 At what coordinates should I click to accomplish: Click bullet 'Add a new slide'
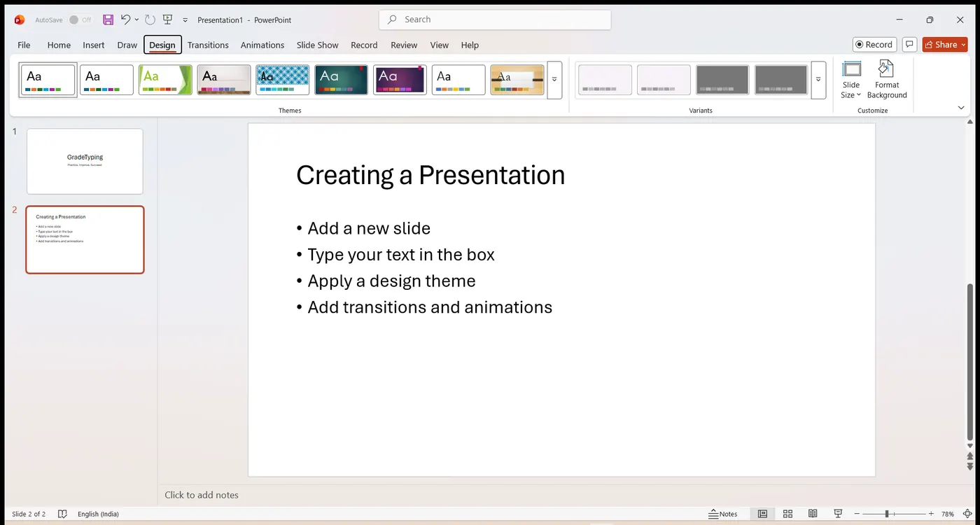pos(369,228)
